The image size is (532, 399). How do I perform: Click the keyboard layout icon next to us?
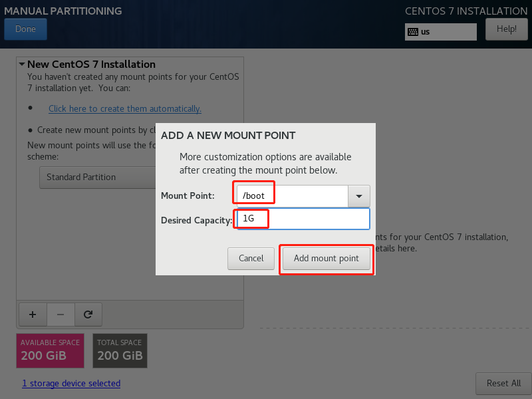click(413, 32)
